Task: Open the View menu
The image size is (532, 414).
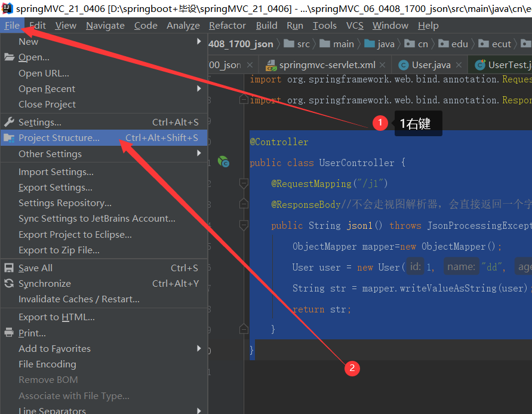Action: pos(66,26)
